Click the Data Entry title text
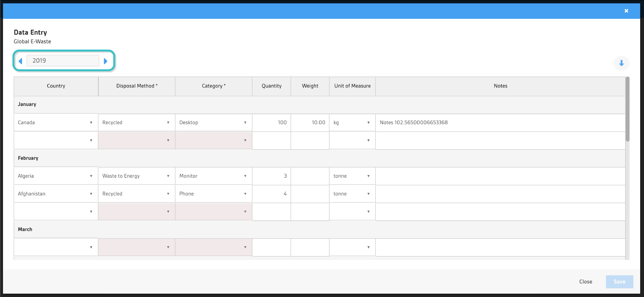 (30, 32)
